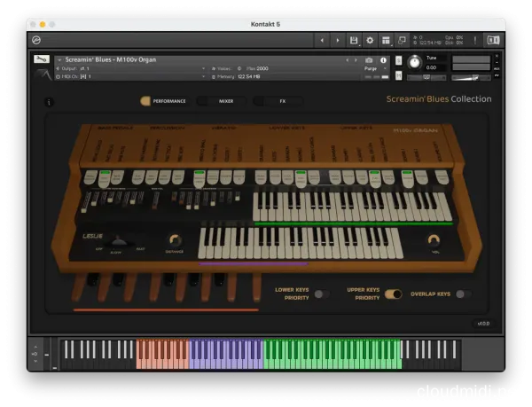This screenshot has height=407, width=532.
Task: Expand the instrument name dropdown arrow
Action: pyautogui.click(x=59, y=60)
